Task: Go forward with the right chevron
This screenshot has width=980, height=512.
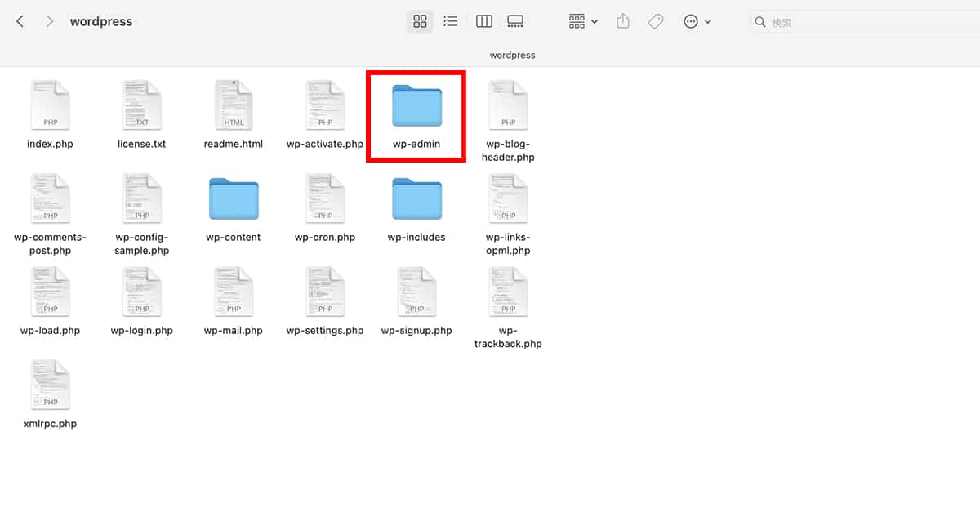Action: (x=50, y=22)
